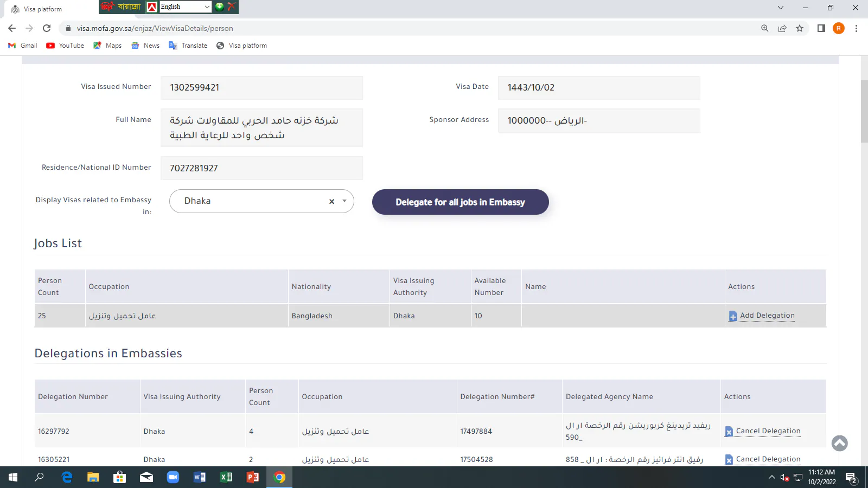Expand the embassy dropdown arrow
The width and height of the screenshot is (868, 488).
[x=344, y=201]
